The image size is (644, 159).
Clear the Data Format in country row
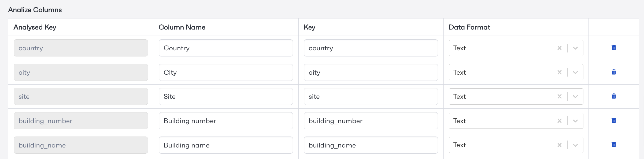pos(560,48)
